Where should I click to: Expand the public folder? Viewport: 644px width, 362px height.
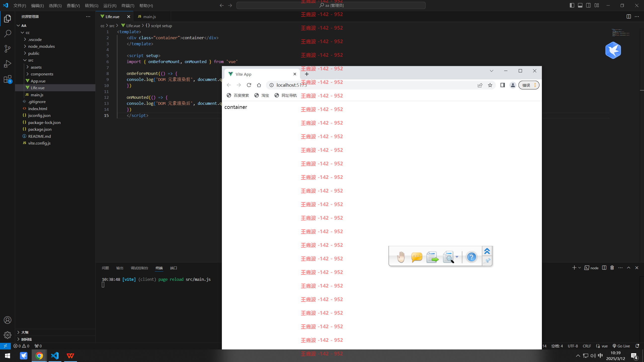[x=55, y=53]
